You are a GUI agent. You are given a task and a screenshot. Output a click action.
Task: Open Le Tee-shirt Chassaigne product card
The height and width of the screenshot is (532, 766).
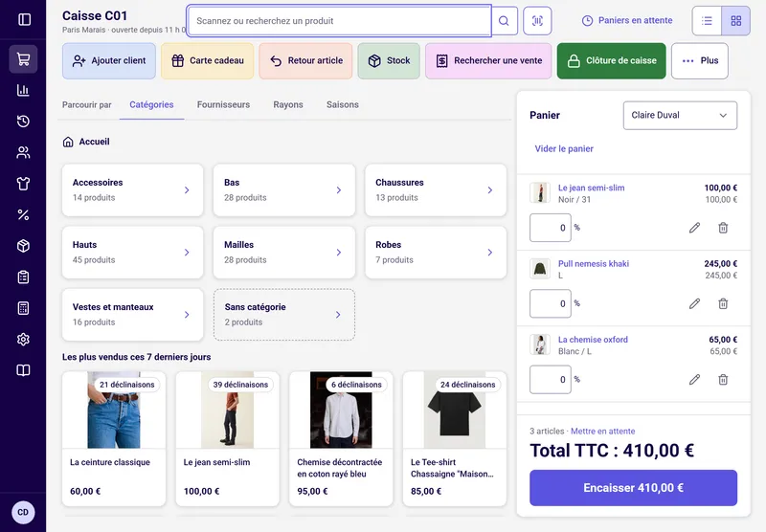(454, 439)
